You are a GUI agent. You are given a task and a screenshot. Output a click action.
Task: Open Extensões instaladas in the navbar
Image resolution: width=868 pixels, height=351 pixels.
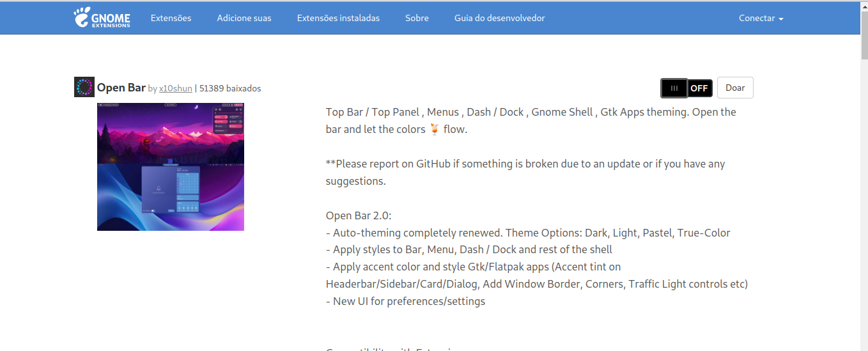tap(338, 18)
